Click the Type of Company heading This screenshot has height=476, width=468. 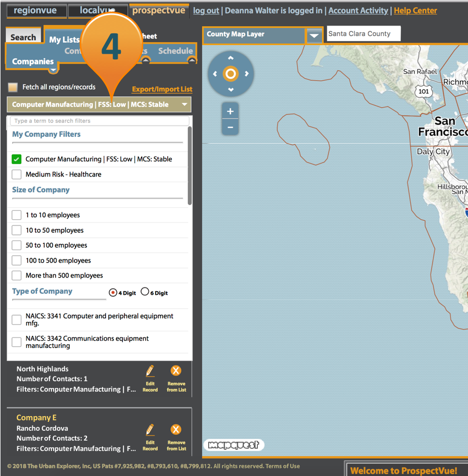[x=42, y=291]
